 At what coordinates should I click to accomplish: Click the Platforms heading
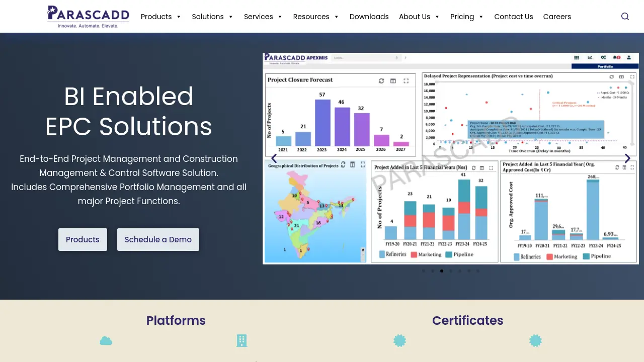(176, 320)
